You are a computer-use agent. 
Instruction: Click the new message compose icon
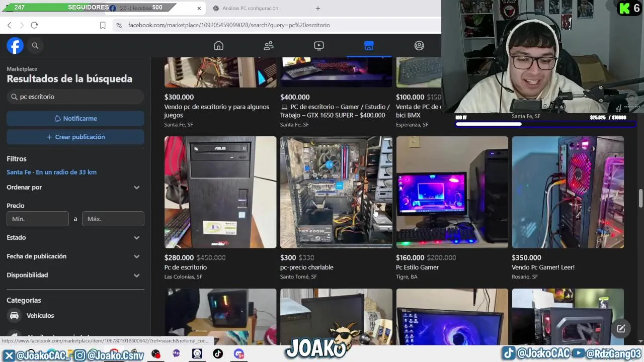621,328
